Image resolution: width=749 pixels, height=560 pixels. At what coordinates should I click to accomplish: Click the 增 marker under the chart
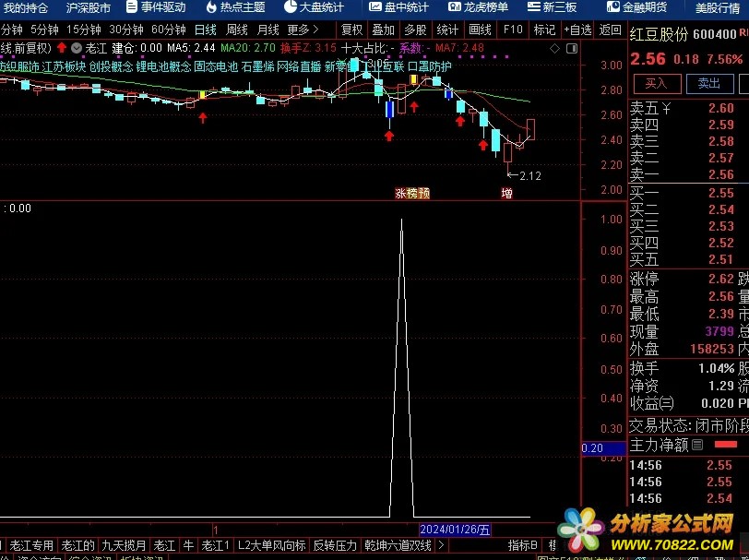[506, 193]
